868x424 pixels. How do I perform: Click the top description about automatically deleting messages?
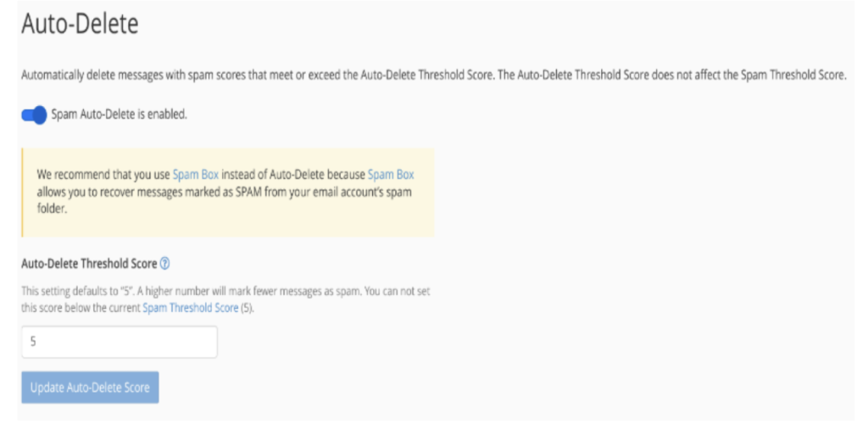(x=434, y=75)
